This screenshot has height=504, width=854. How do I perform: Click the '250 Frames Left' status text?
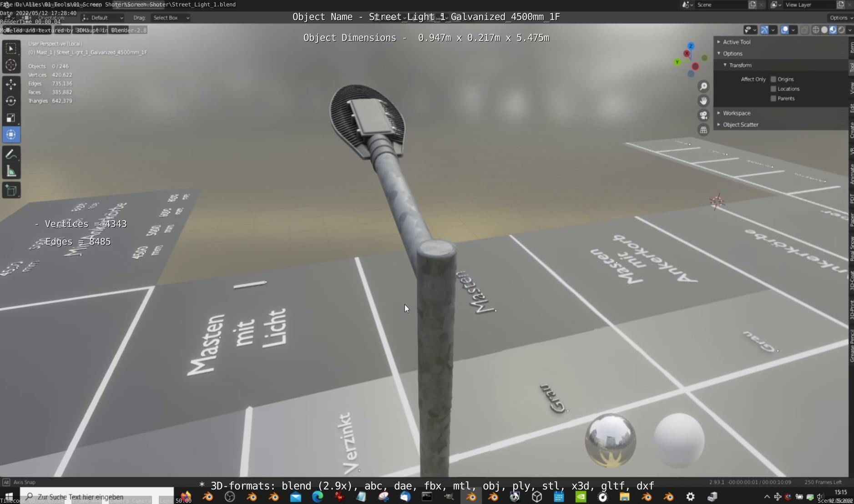[x=823, y=482]
